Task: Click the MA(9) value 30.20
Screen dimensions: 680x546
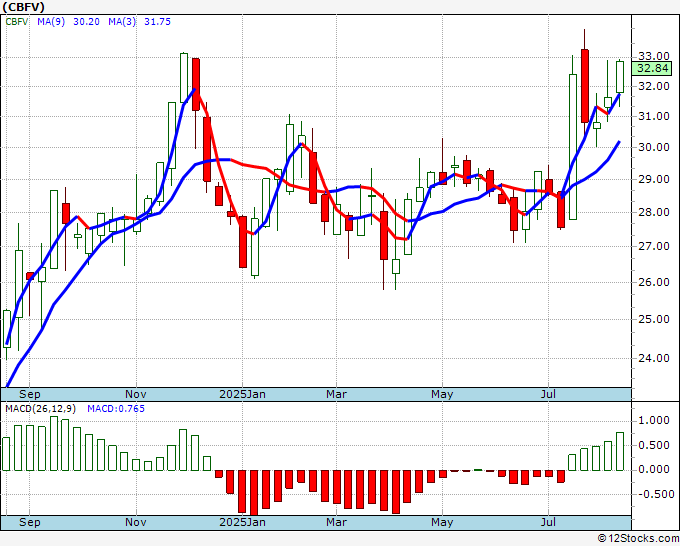Action: coord(86,22)
